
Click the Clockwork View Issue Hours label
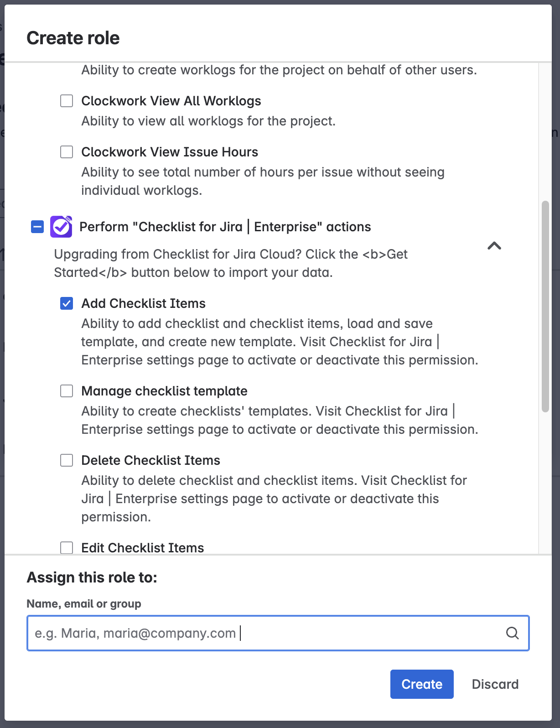pyautogui.click(x=170, y=152)
